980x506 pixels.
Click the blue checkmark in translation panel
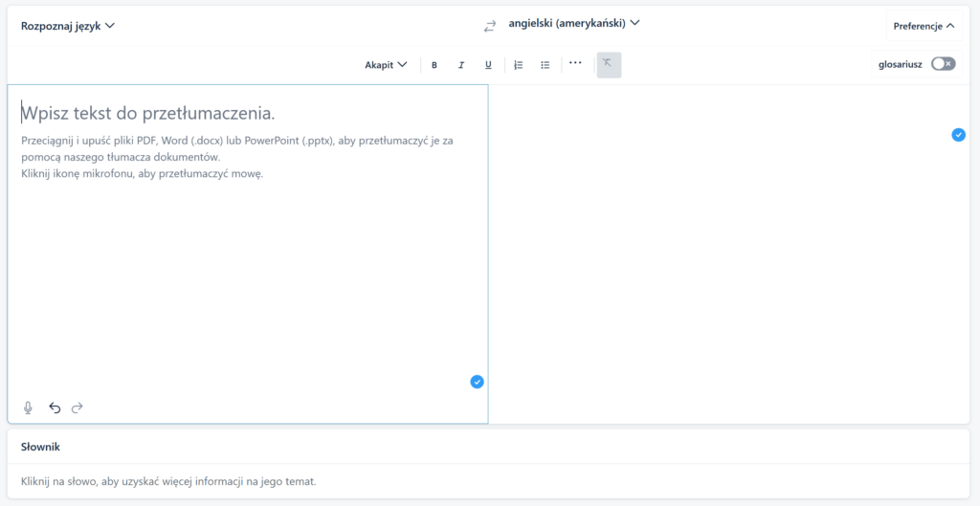point(958,135)
